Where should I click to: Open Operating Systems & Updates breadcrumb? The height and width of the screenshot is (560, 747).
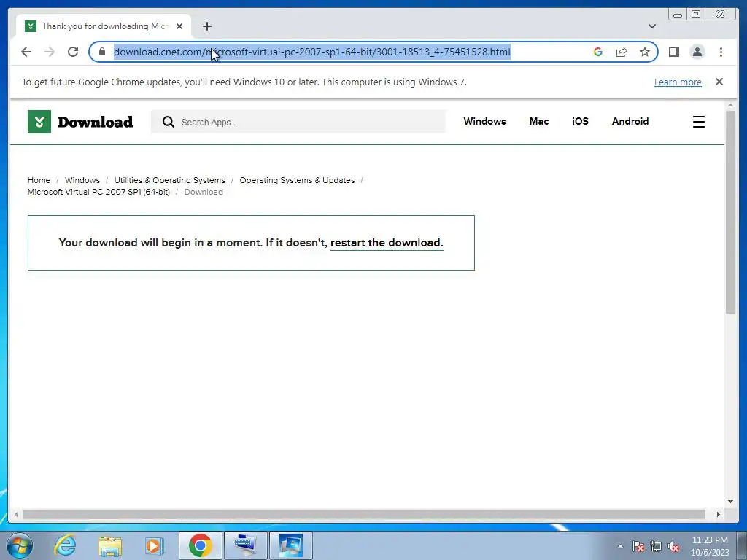[x=297, y=180]
